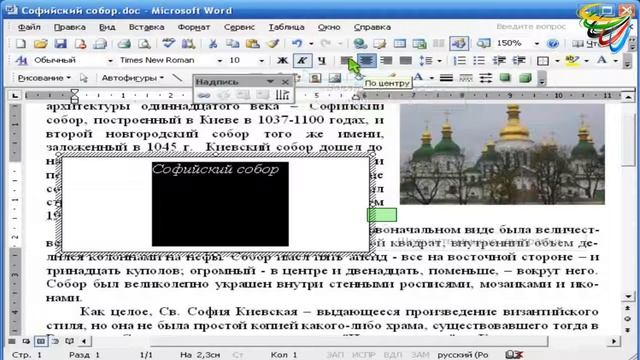The width and height of the screenshot is (640, 360).
Task: Switch to Print Layout view button
Action: pos(40,341)
